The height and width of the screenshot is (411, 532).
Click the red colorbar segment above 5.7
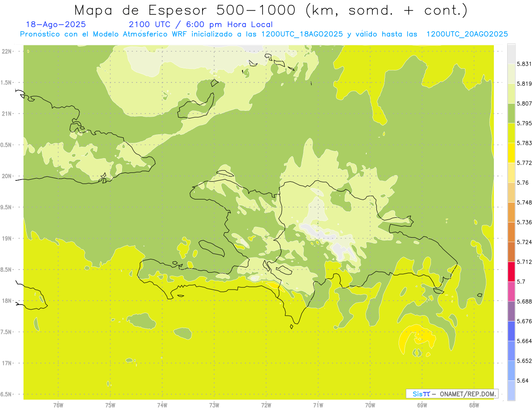(x=511, y=271)
